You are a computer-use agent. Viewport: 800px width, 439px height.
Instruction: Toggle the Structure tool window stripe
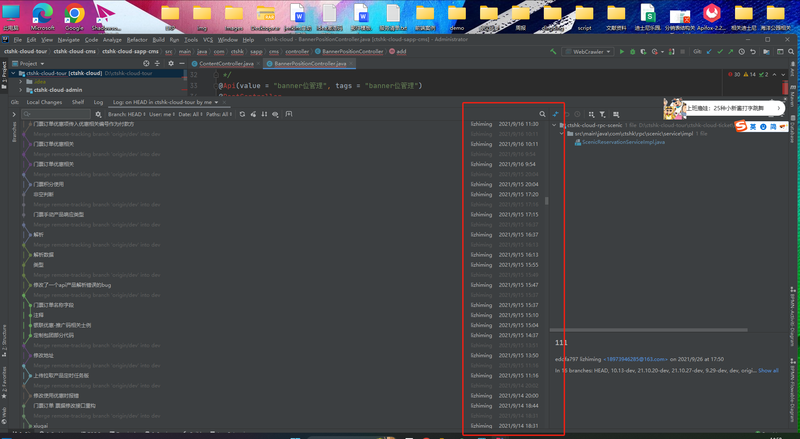(4, 341)
